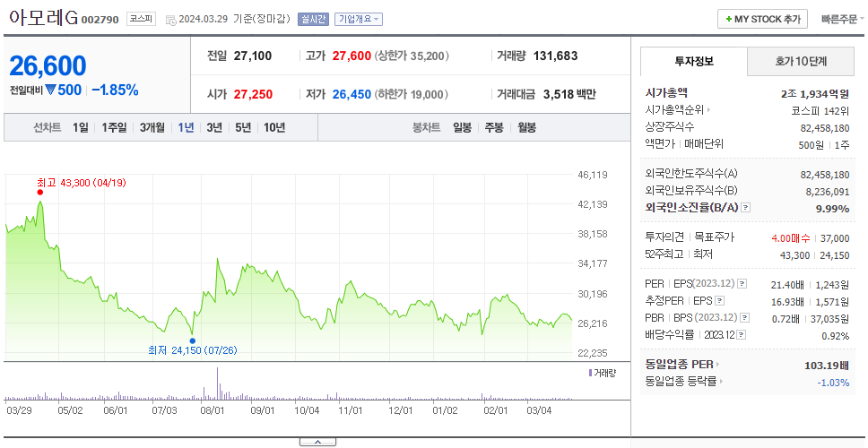This screenshot has height=448, width=868.
Task: Select the 10년 line chart period
Action: (x=274, y=128)
